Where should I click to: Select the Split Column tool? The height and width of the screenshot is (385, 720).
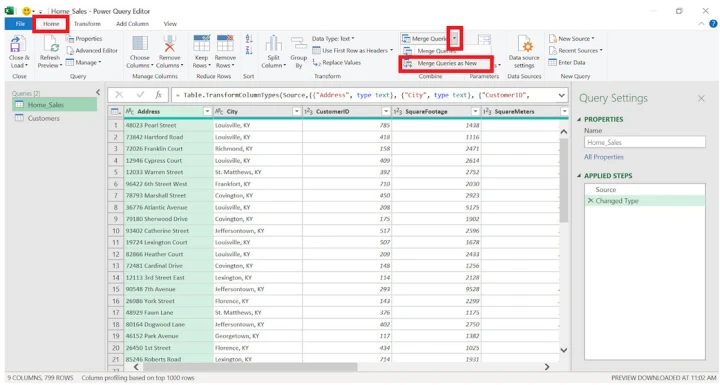click(274, 45)
